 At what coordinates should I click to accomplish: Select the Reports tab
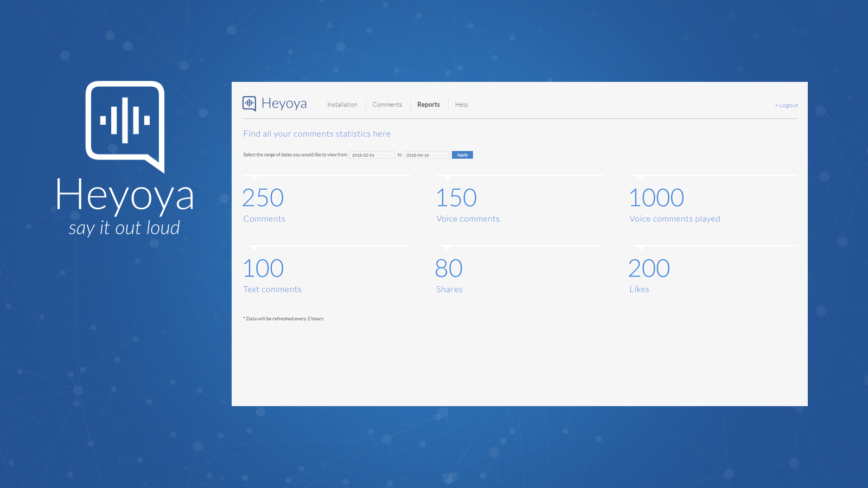point(429,105)
